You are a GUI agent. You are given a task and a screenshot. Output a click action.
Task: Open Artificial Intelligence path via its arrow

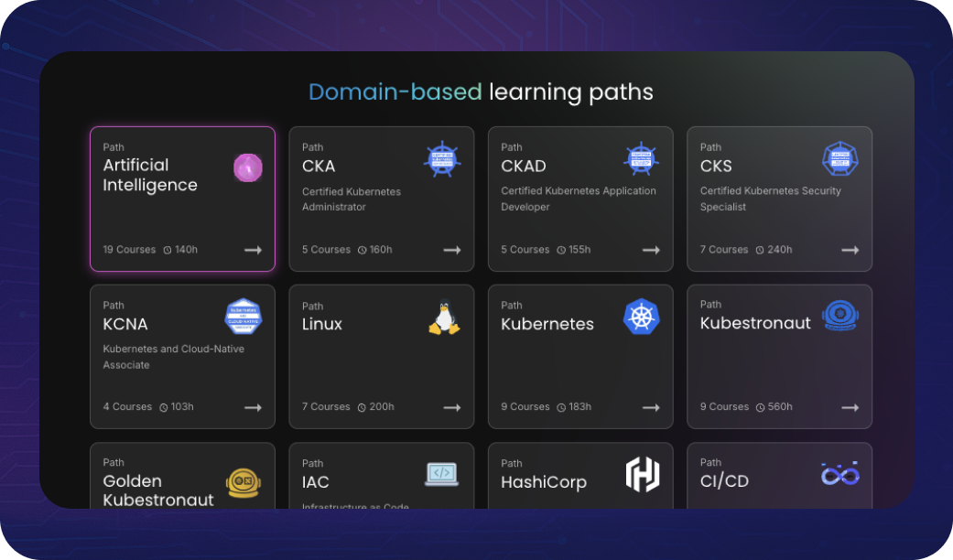(253, 250)
